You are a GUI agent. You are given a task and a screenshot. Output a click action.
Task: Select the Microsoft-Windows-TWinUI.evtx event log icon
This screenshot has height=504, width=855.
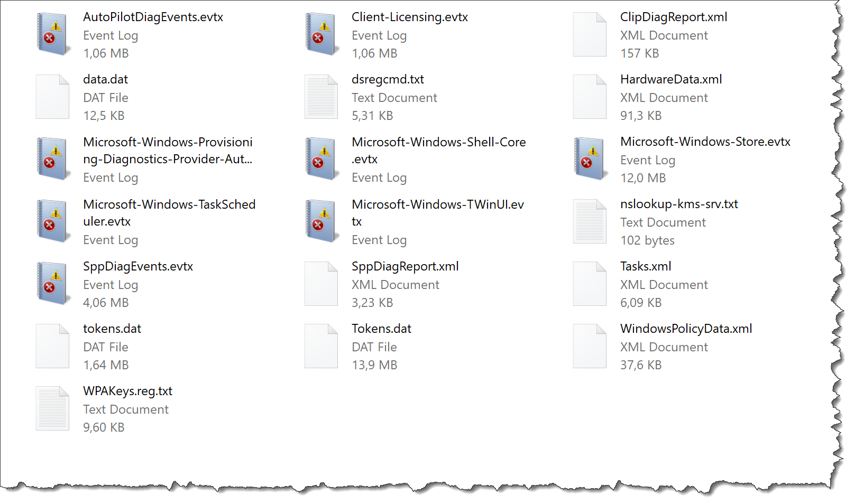tap(321, 221)
